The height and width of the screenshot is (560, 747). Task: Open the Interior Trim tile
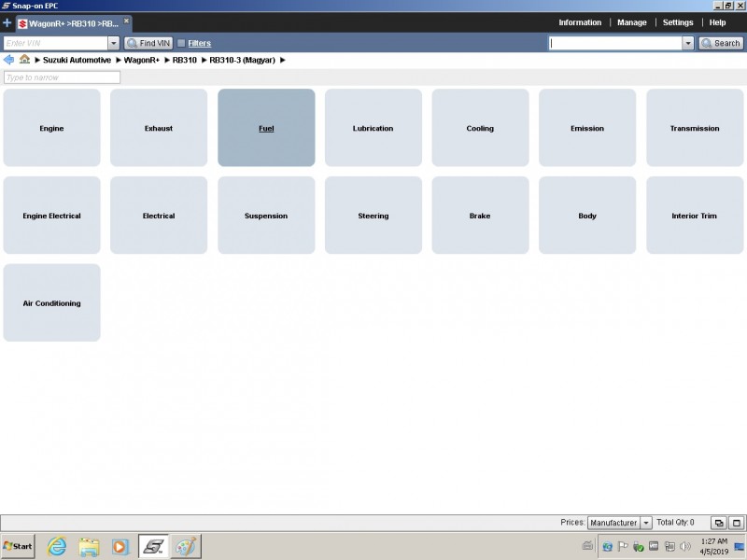[695, 216]
